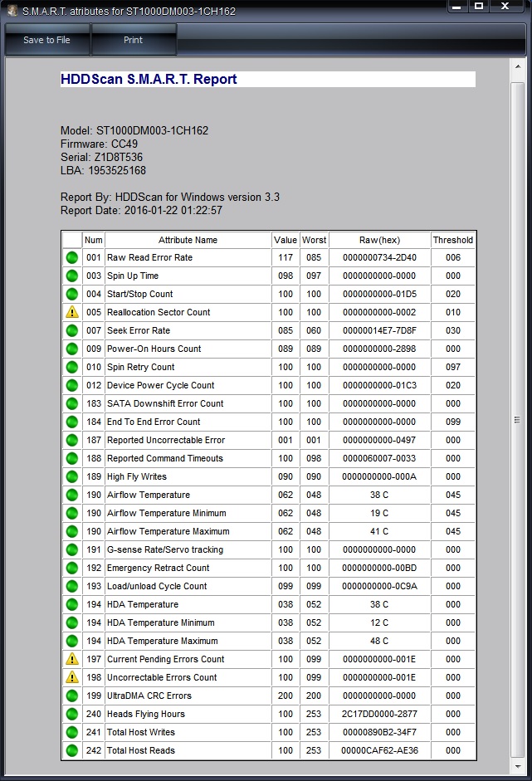The height and width of the screenshot is (781, 532).
Task: Click the green status icon for Seek Error Rate
Action: [x=72, y=330]
